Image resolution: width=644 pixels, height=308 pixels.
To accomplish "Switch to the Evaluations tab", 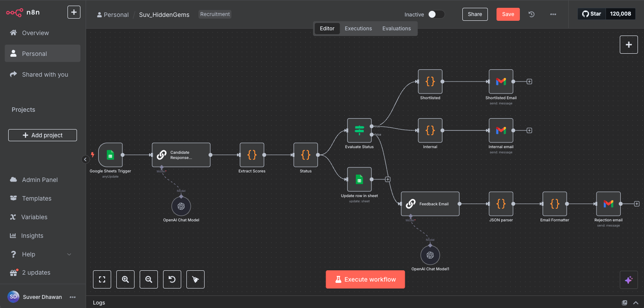I will click(396, 29).
